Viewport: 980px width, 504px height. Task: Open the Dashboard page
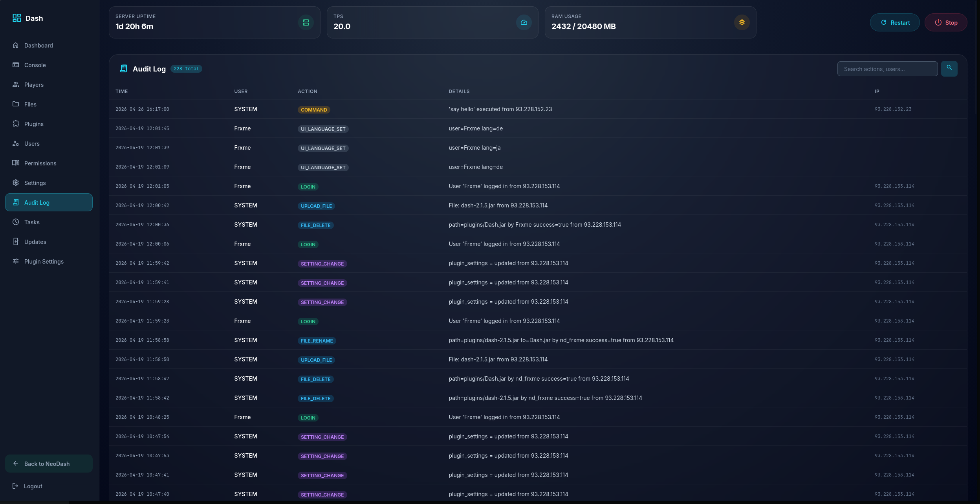tap(49, 45)
